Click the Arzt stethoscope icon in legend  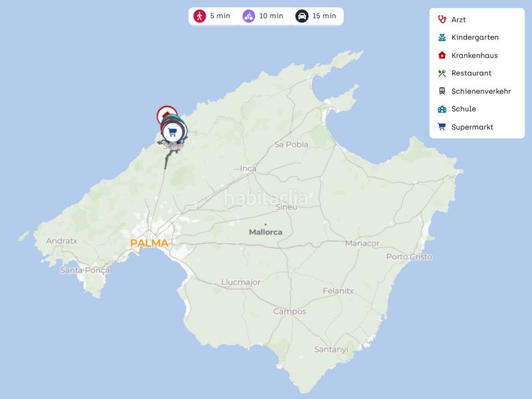[442, 20]
